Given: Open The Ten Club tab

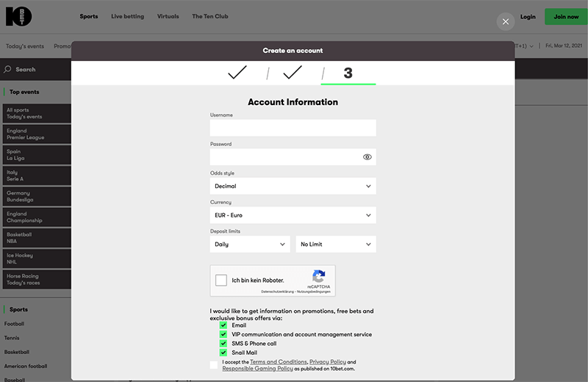Looking at the screenshot, I should click(207, 16).
